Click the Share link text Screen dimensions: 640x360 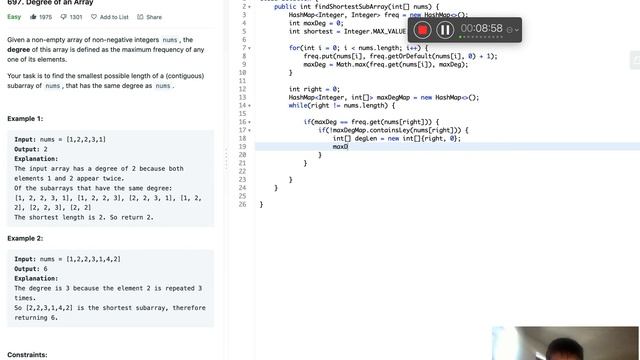154,17
